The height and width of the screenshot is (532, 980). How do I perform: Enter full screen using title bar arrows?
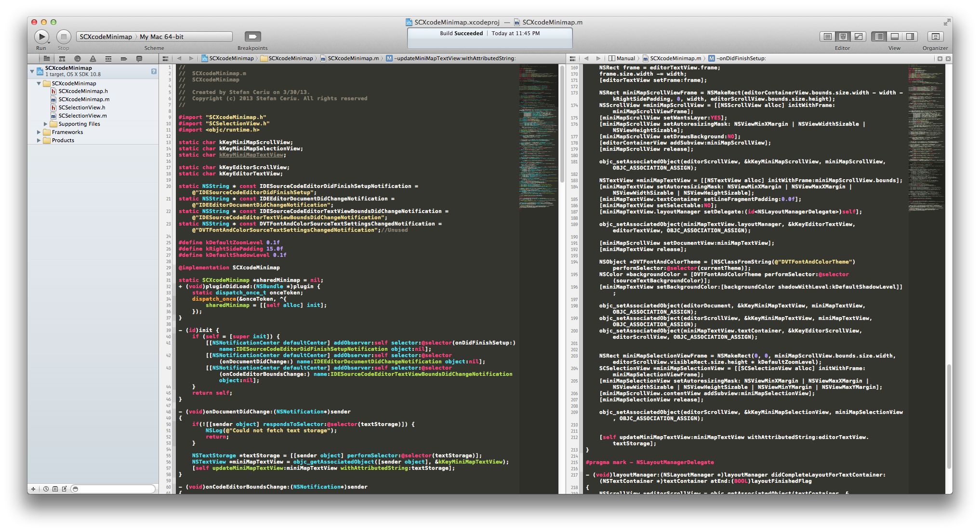point(947,22)
